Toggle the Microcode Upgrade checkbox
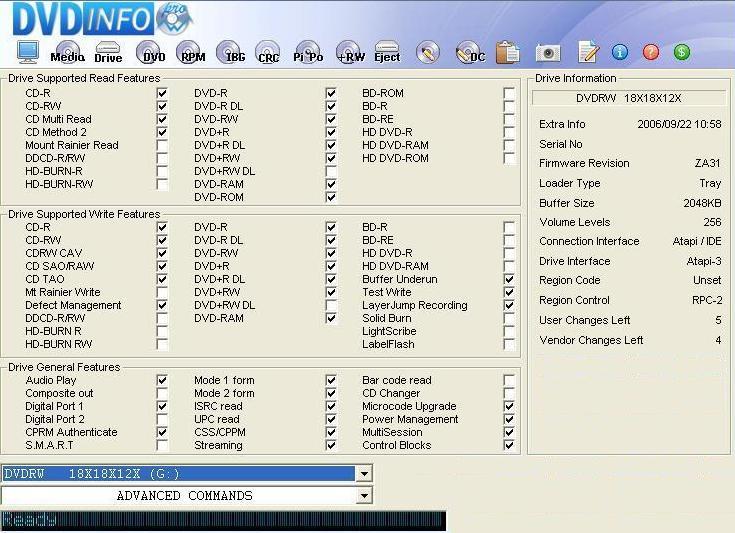735x533 pixels. [509, 406]
